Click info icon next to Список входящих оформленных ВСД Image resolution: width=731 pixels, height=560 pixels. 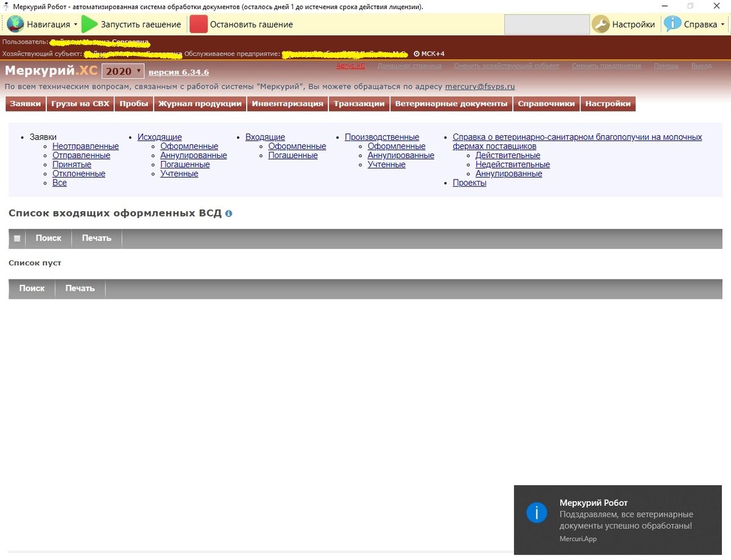coord(228,214)
